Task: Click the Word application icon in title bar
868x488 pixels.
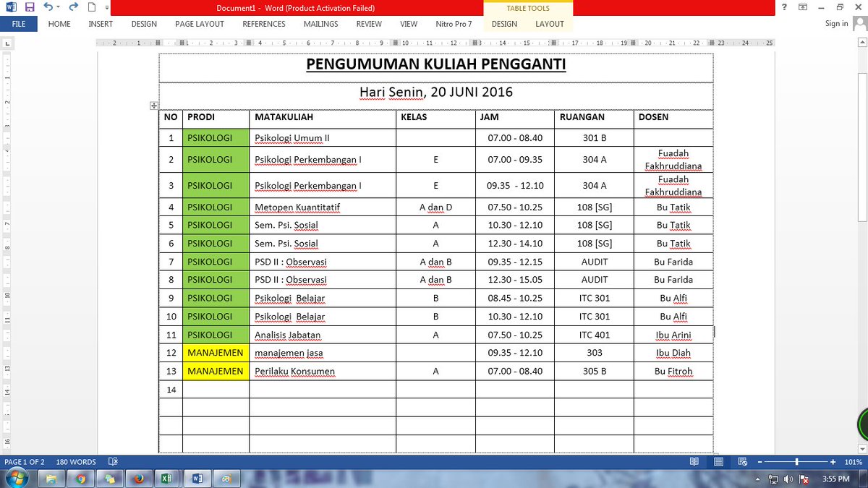Action: tap(10, 7)
